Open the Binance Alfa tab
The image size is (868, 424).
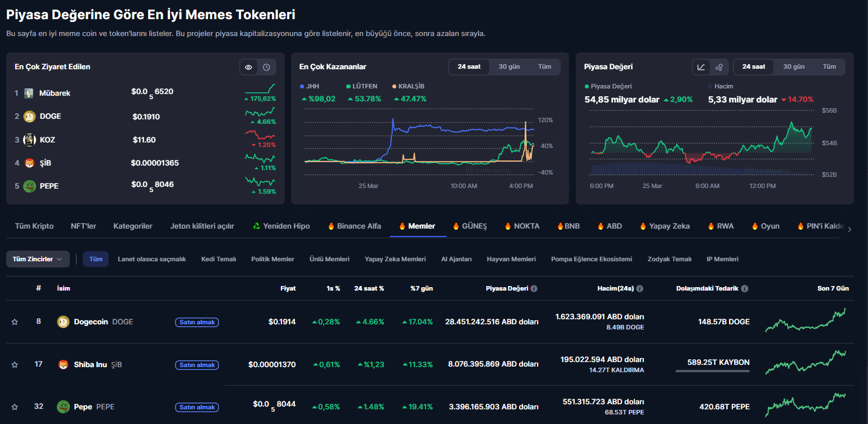point(354,226)
